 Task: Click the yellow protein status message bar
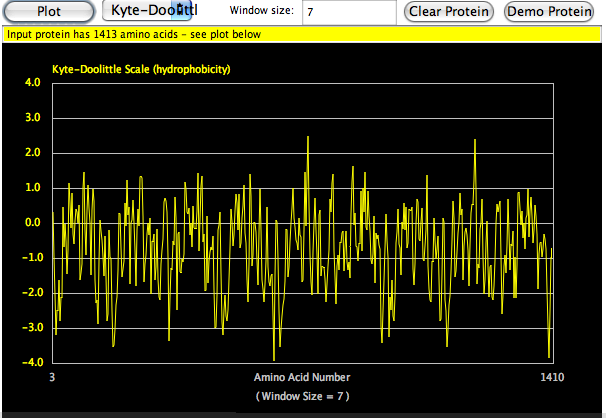[302, 33]
